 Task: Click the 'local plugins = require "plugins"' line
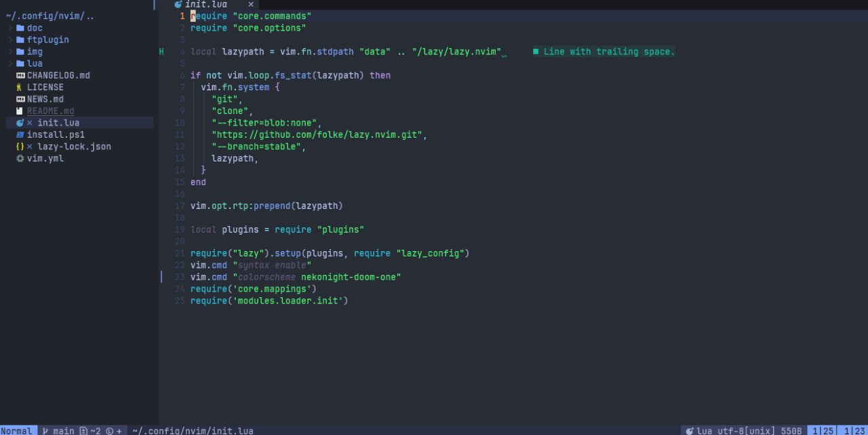[x=277, y=230]
